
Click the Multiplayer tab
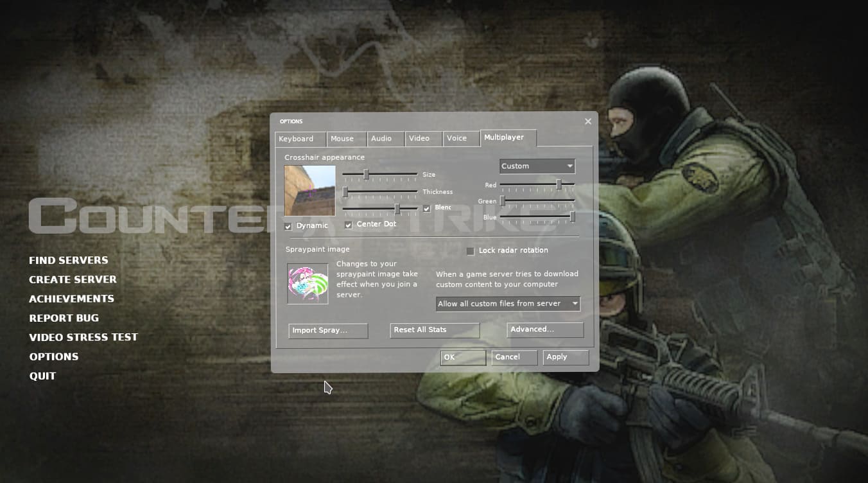508,137
